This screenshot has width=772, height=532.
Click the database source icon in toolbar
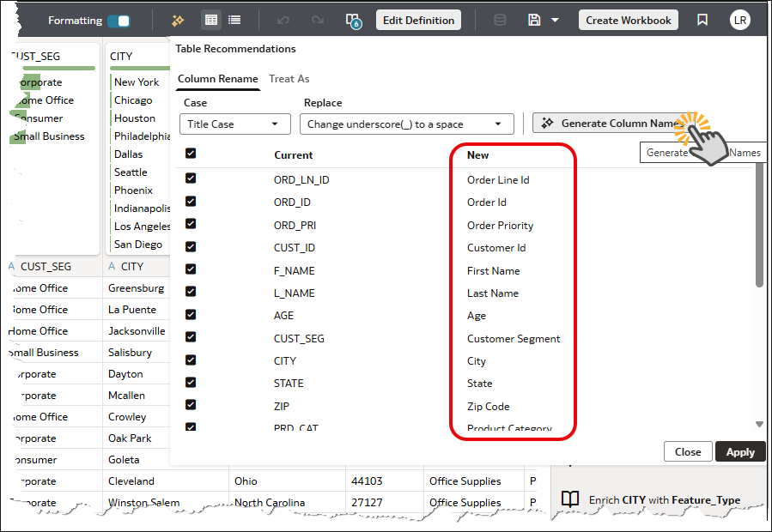coord(499,20)
